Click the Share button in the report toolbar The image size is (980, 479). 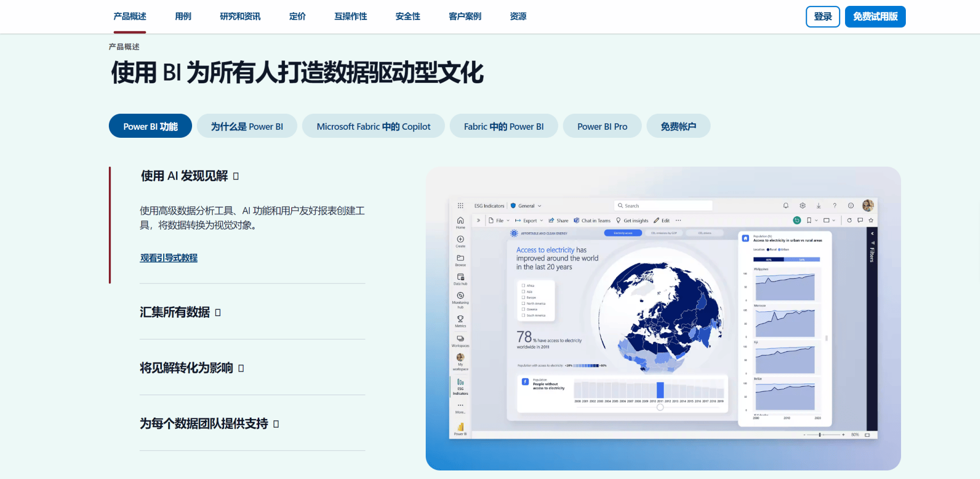559,221
